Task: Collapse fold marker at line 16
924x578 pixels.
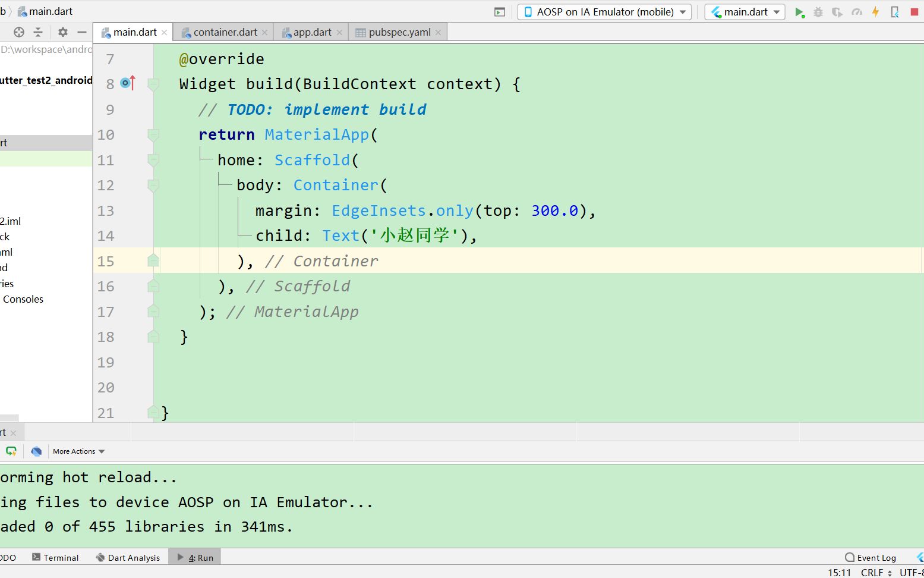Action: point(153,285)
